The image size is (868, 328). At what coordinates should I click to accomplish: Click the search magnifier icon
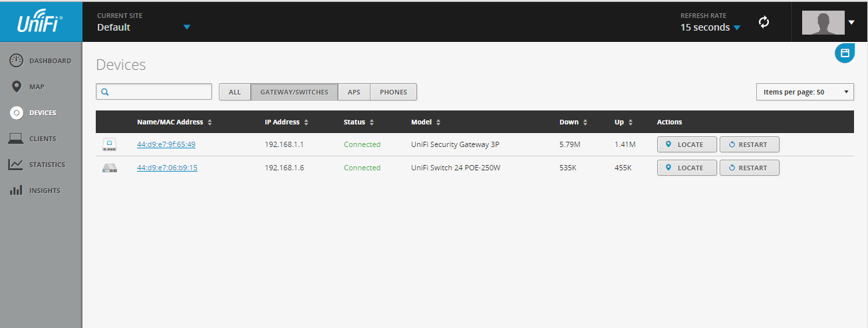(105, 92)
